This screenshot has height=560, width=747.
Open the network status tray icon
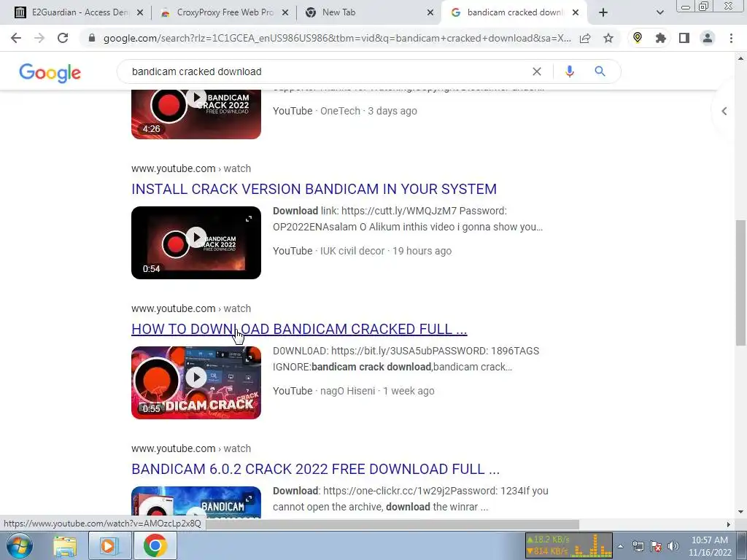pyautogui.click(x=638, y=546)
